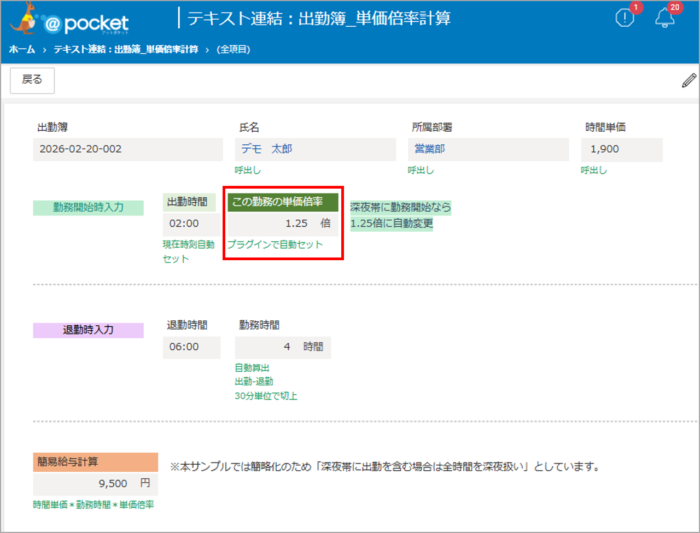Click the 退勤時間 field showing 06:00

191,347
